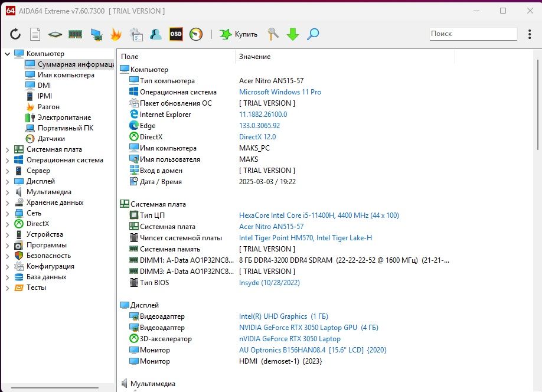Open the Intel(R) UHD Graphics link
This screenshot has height=392, width=542.
(x=283, y=316)
